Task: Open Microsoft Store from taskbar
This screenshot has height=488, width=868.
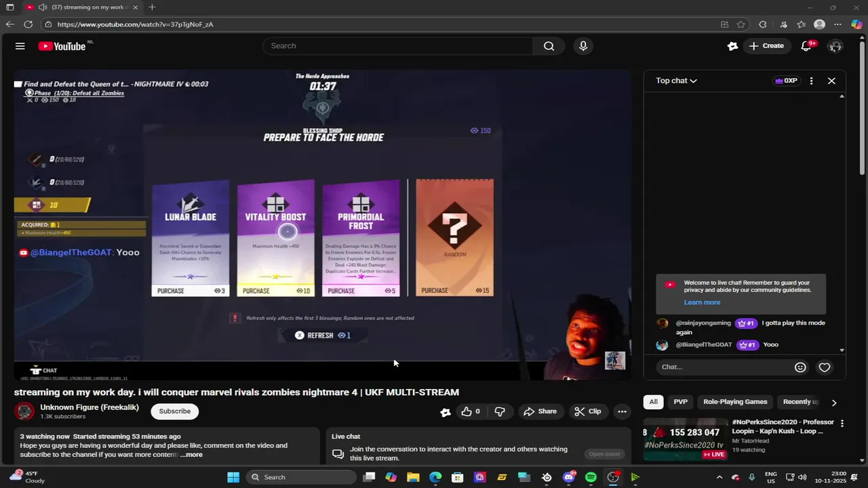Action: (x=458, y=477)
